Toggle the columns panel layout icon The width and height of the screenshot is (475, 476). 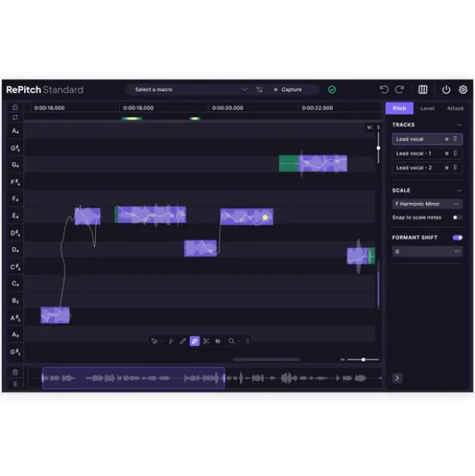coord(423,89)
